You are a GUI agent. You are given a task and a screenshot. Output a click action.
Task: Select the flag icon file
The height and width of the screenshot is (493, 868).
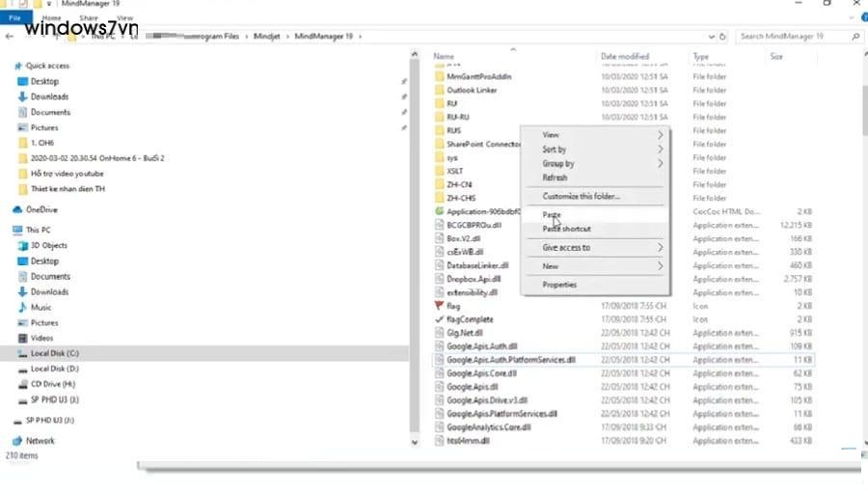tap(453, 307)
